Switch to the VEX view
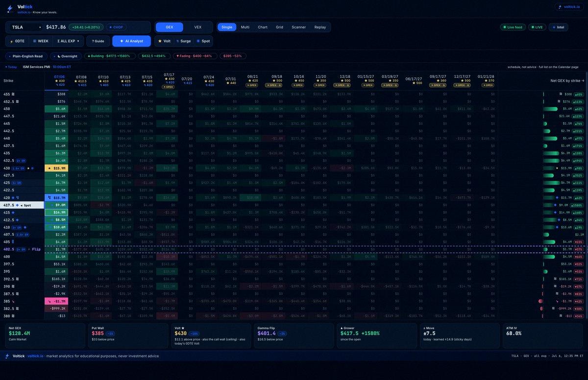 [x=198, y=27]
